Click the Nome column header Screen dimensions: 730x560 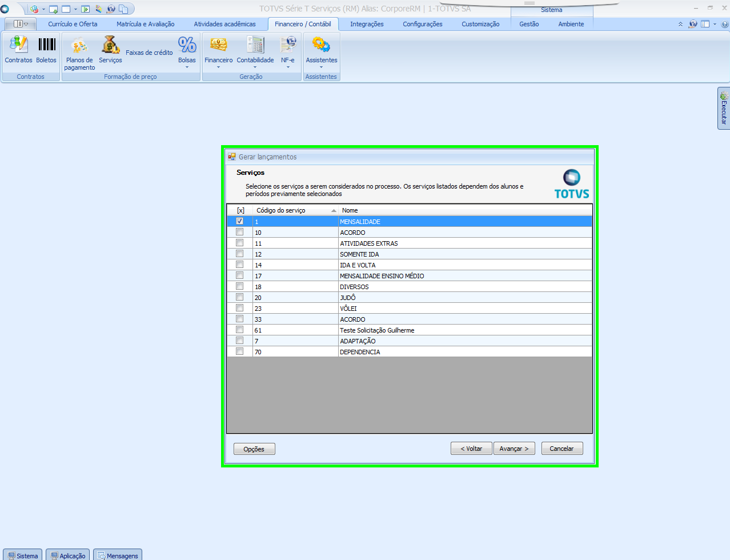point(465,210)
